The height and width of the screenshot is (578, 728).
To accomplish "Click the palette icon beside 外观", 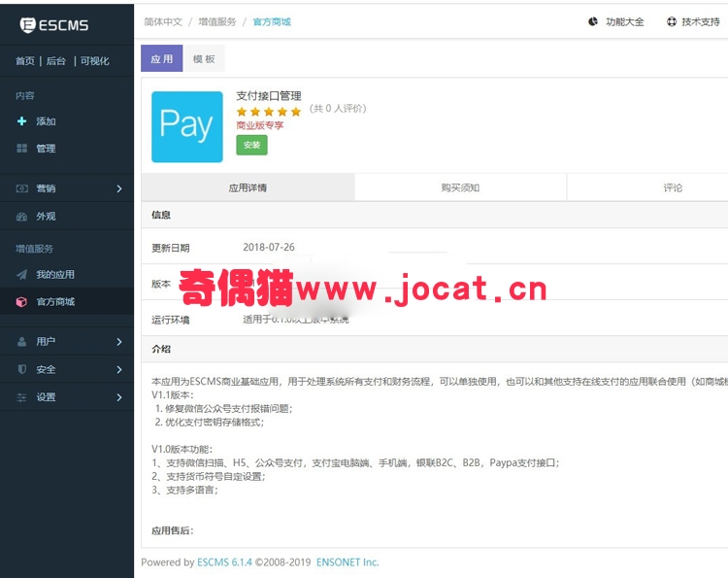I will point(21,216).
